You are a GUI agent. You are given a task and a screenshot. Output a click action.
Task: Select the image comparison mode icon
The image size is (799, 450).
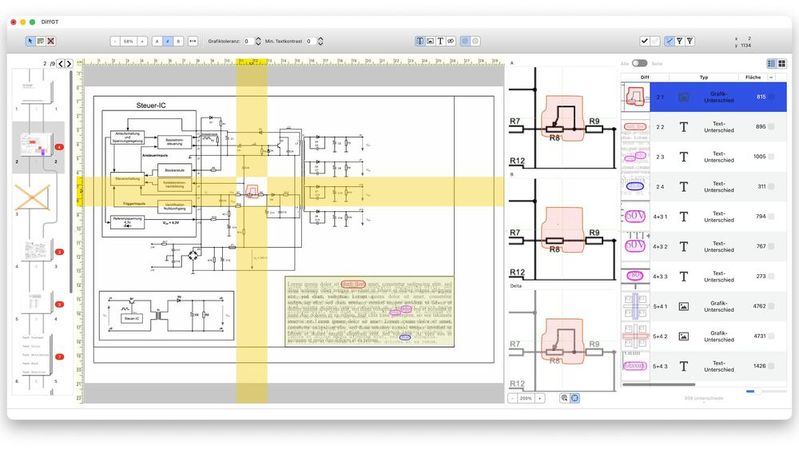(430, 41)
